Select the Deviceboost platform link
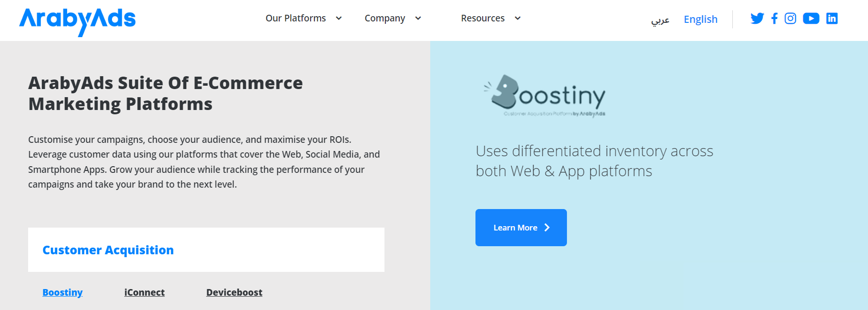The image size is (868, 310). click(x=234, y=292)
